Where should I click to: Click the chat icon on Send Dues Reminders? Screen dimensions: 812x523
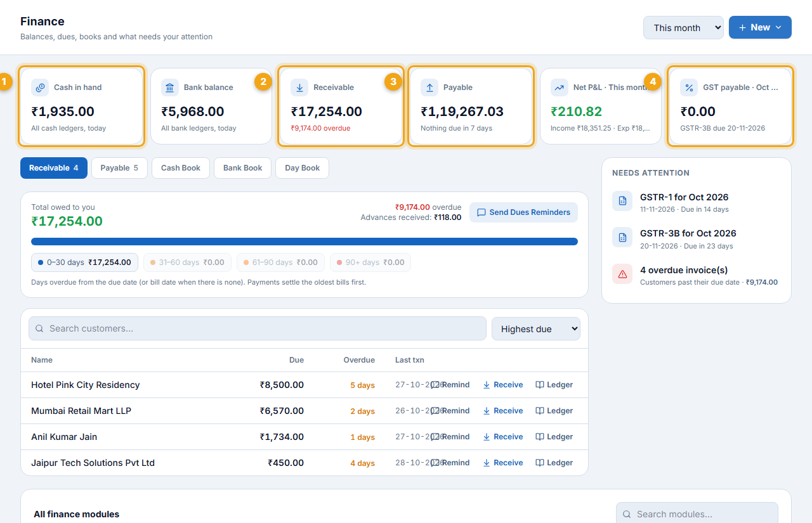click(481, 212)
